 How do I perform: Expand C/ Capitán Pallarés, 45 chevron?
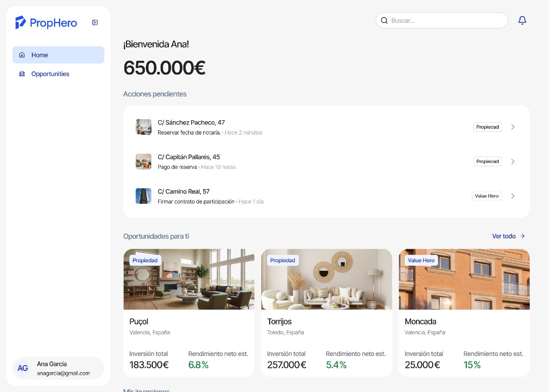tap(513, 161)
